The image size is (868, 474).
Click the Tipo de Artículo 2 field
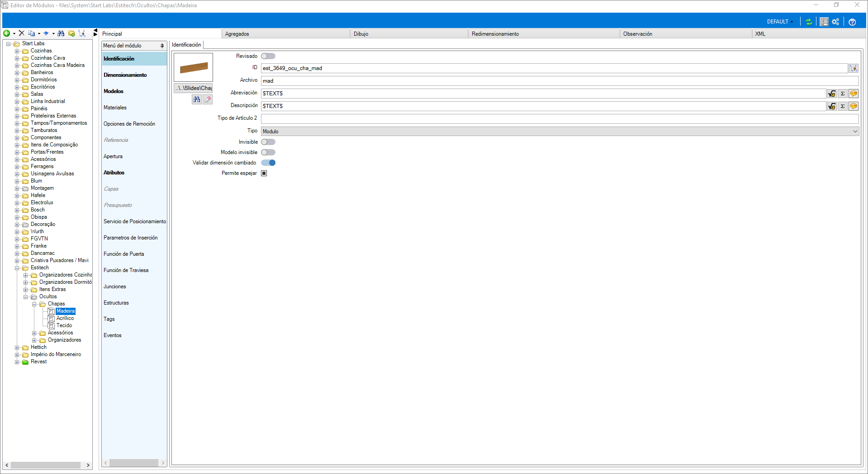tap(560, 119)
